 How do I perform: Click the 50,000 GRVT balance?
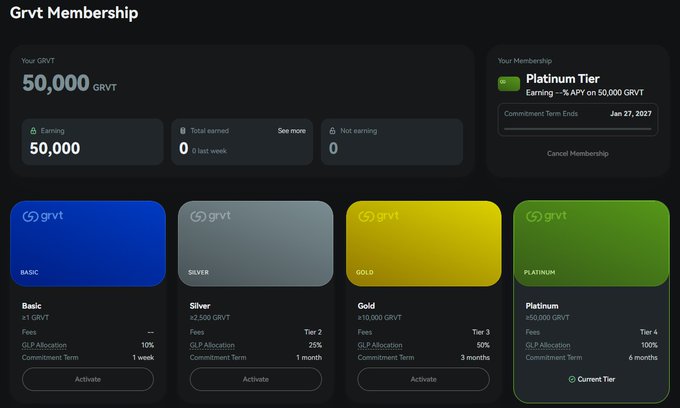pyautogui.click(x=69, y=83)
